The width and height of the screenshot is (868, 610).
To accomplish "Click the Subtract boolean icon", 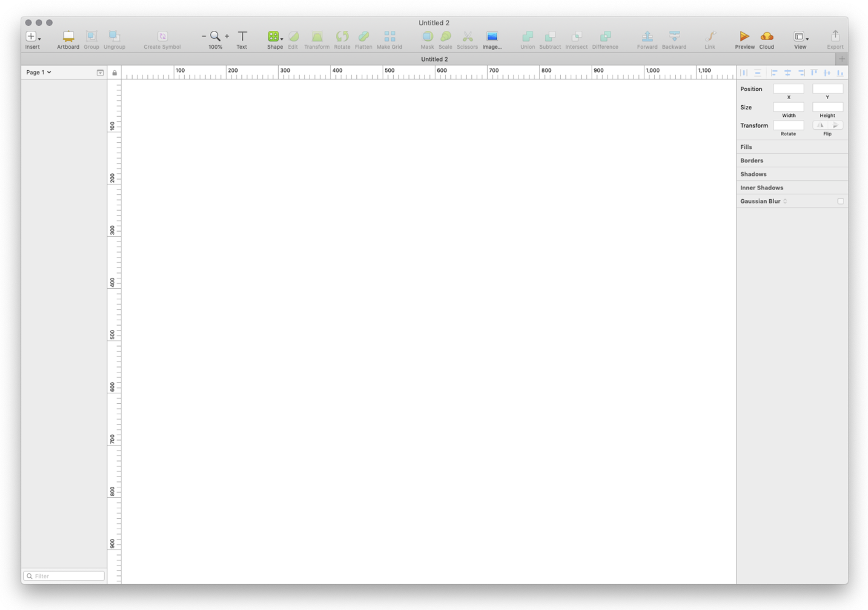I will pos(550,36).
